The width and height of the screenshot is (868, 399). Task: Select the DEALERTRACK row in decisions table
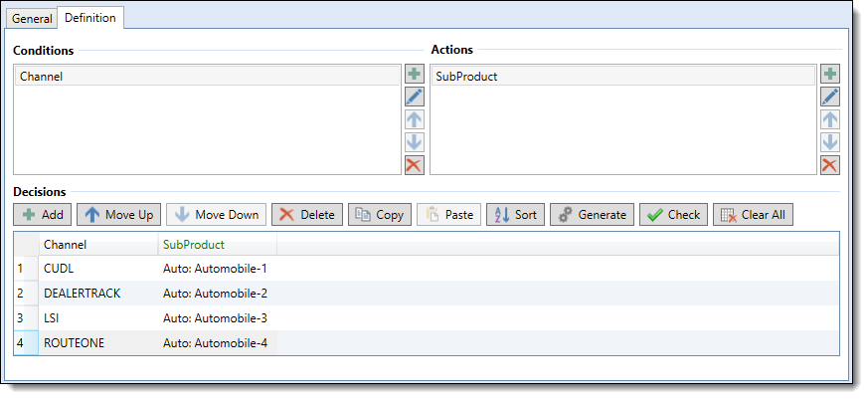pos(427,294)
